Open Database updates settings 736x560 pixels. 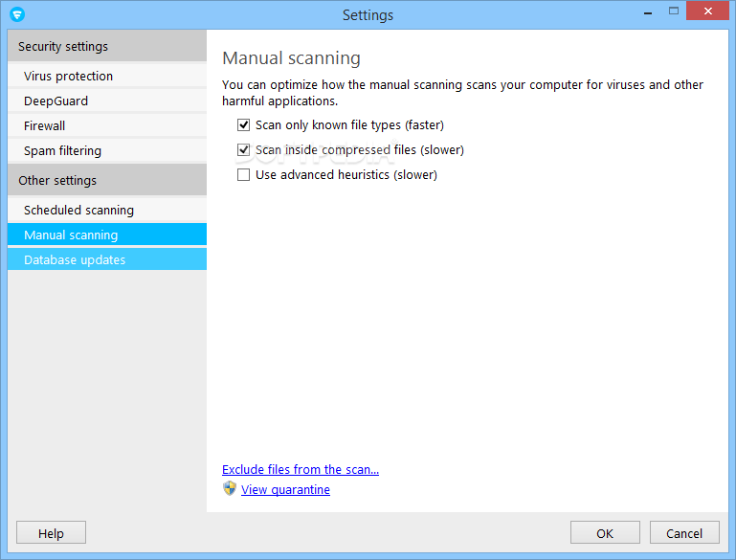click(107, 259)
